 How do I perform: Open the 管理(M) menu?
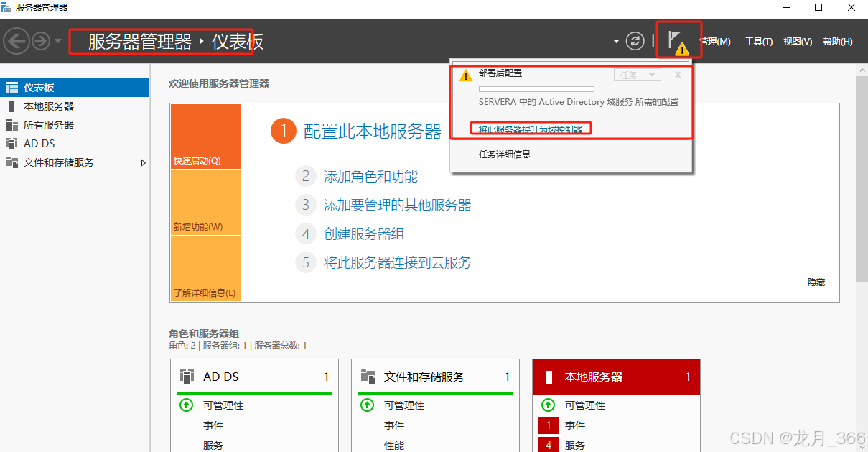tap(716, 42)
